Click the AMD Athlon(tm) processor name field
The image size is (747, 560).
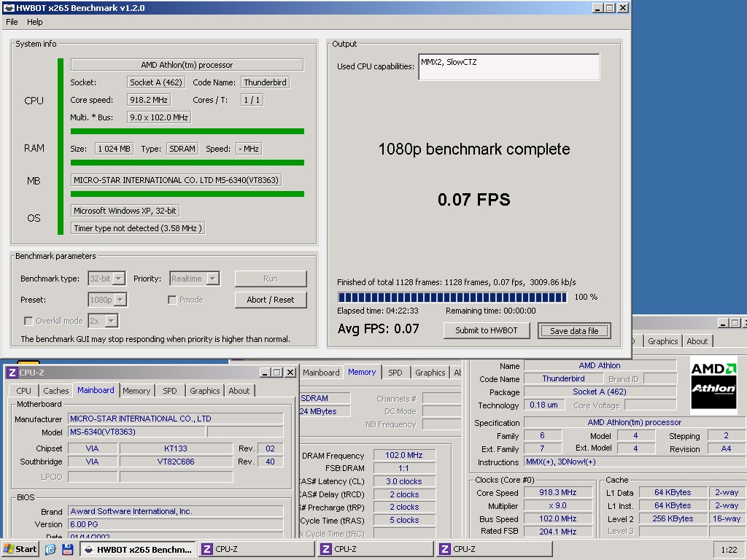coord(187,65)
